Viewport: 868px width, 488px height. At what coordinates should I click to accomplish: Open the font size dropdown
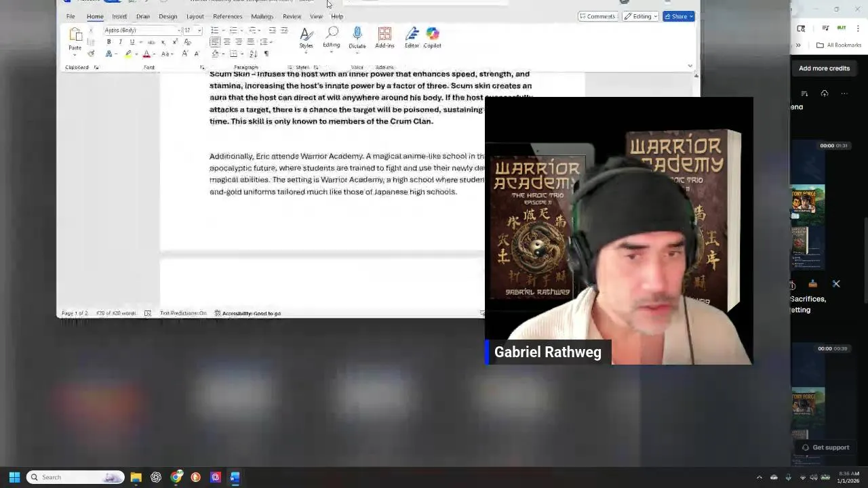click(x=199, y=30)
